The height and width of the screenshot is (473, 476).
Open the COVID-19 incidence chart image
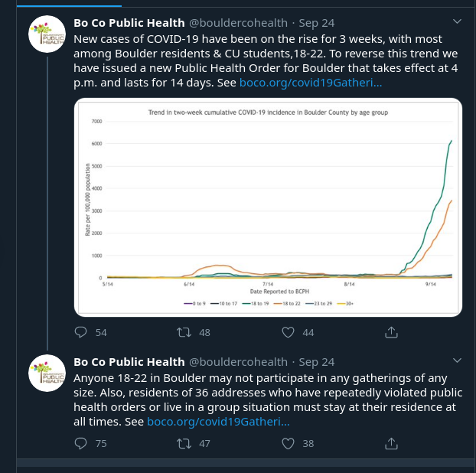point(268,207)
